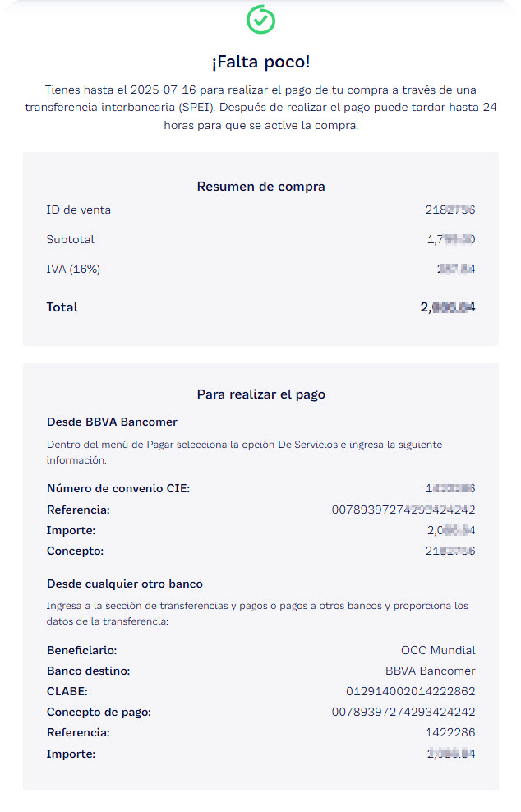The width and height of the screenshot is (521, 812).
Task: Select the Beneficiario name OCC Mundial
Action: [438, 650]
